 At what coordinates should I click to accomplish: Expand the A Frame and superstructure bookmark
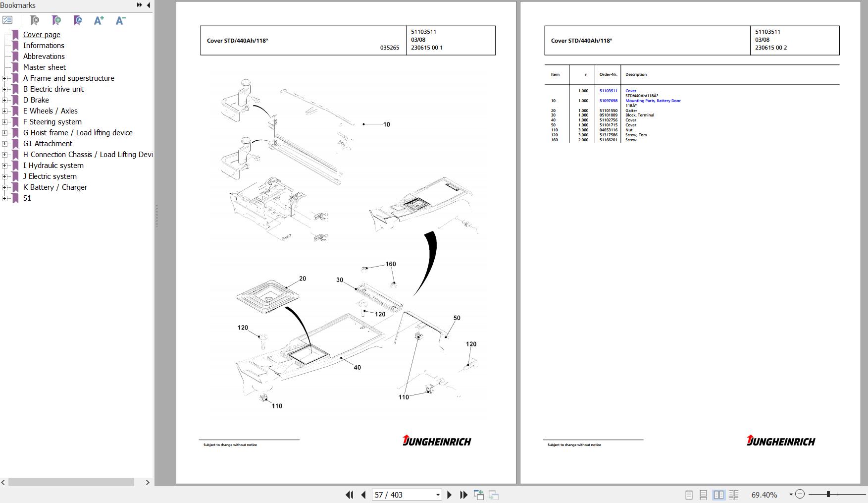[4, 78]
